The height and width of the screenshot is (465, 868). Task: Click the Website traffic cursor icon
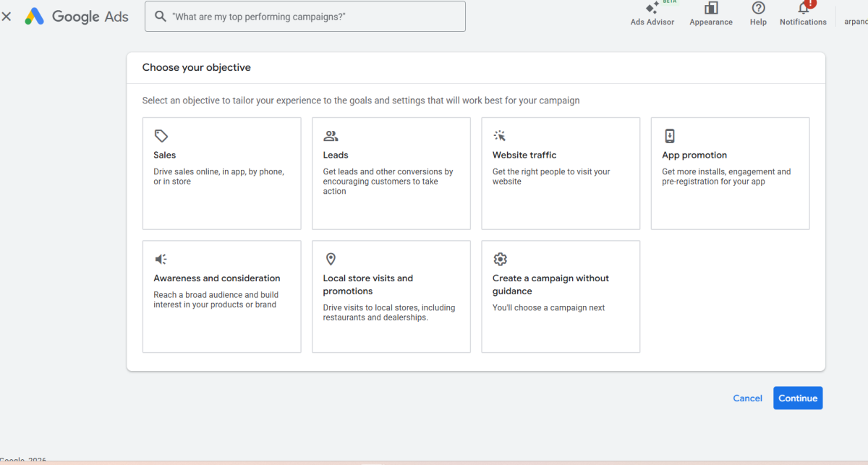coord(500,136)
